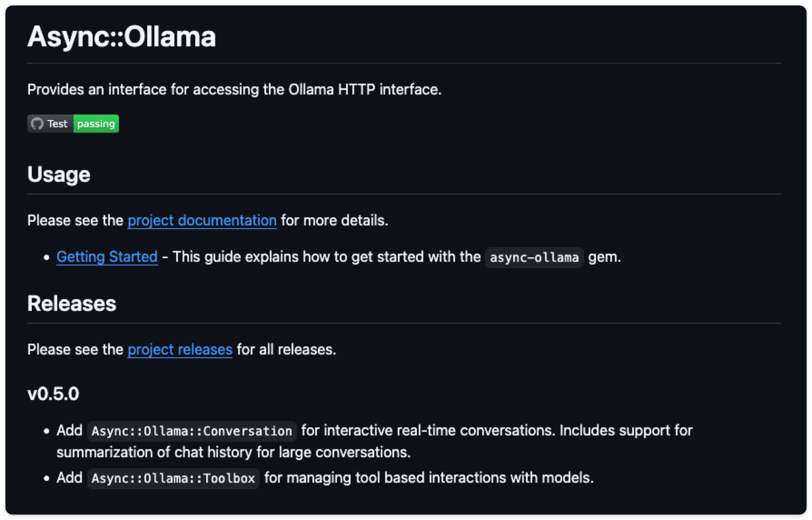Click the Test label on the badge
The height and width of the screenshot is (520, 812).
(57, 124)
